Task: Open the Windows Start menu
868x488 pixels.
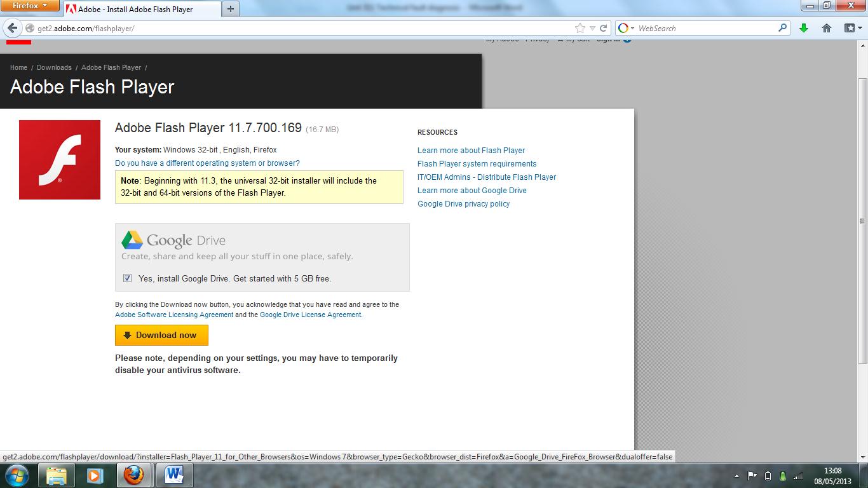Action: point(17,475)
